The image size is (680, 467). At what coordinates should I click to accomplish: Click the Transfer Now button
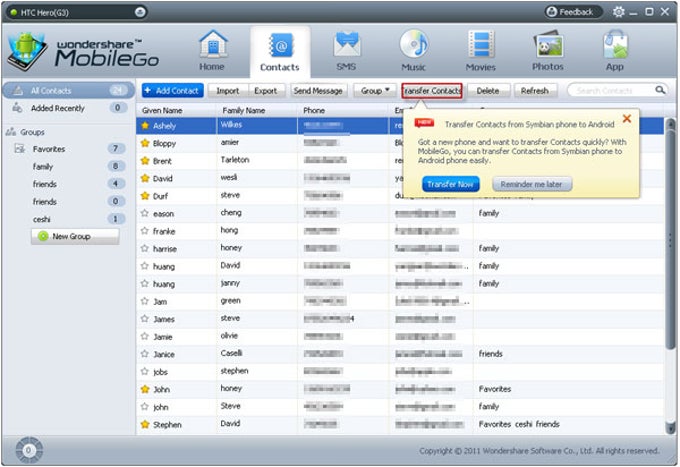click(451, 184)
